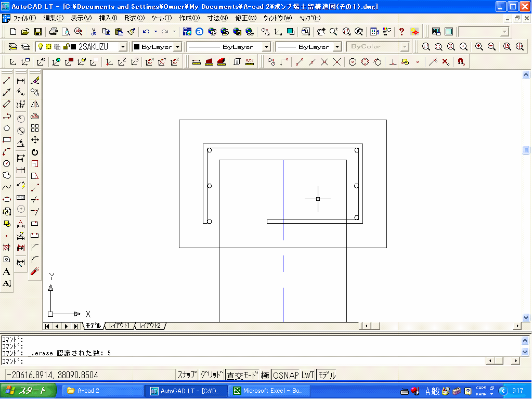532x399 pixels.
Task: Toggle OSNAP in the status bar
Action: (286, 375)
